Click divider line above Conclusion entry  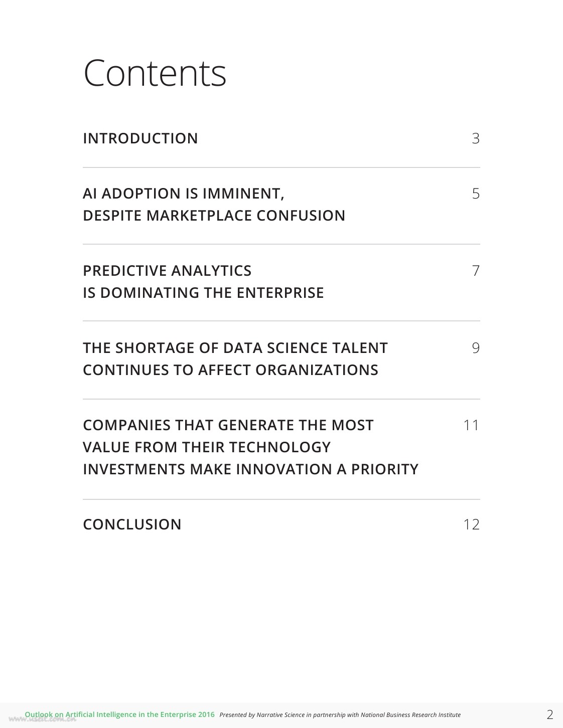click(x=281, y=499)
